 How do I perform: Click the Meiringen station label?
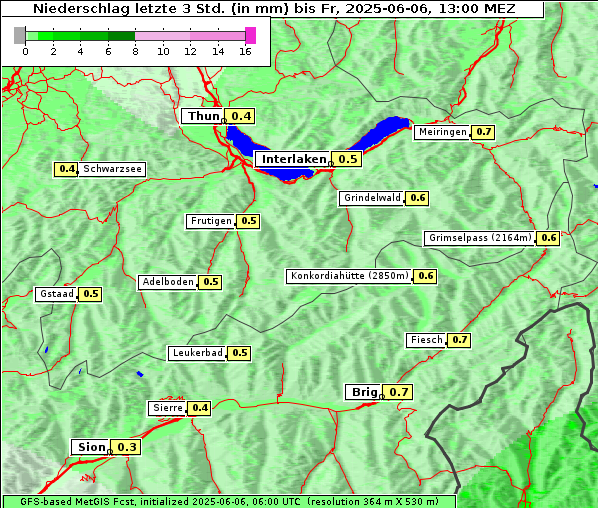442,132
